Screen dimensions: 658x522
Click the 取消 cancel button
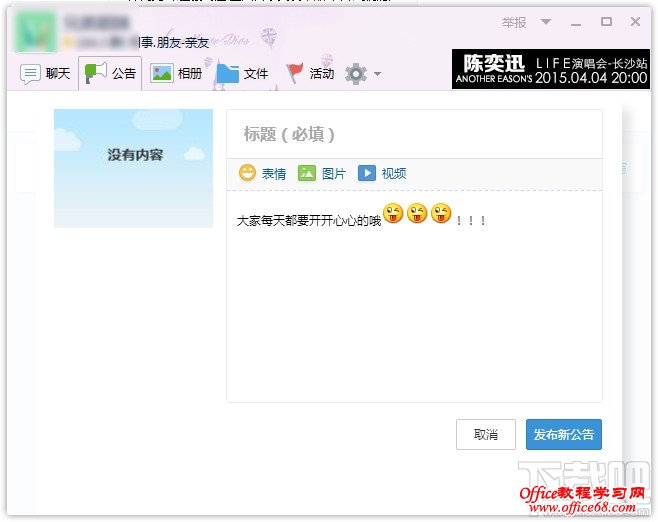[486, 434]
